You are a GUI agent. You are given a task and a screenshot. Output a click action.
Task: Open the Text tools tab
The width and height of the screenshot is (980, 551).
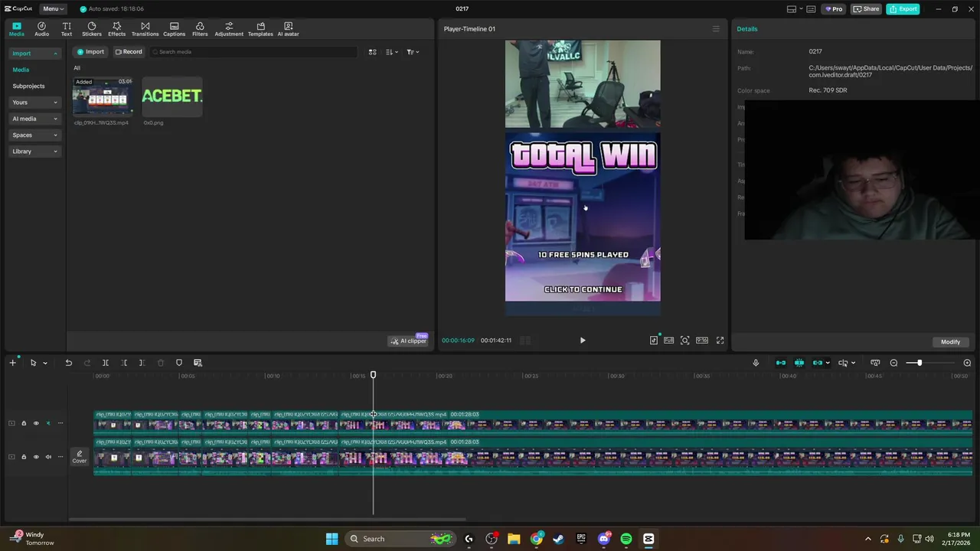(x=67, y=29)
